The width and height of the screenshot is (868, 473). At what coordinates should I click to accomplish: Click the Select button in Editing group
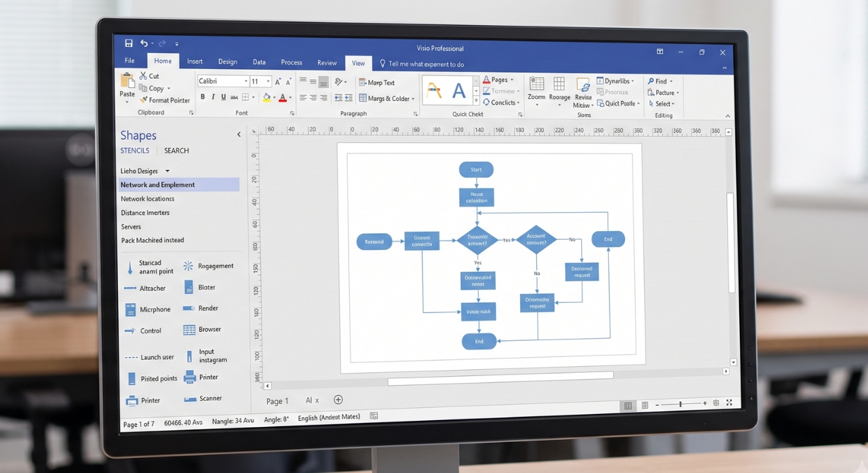[x=661, y=104]
